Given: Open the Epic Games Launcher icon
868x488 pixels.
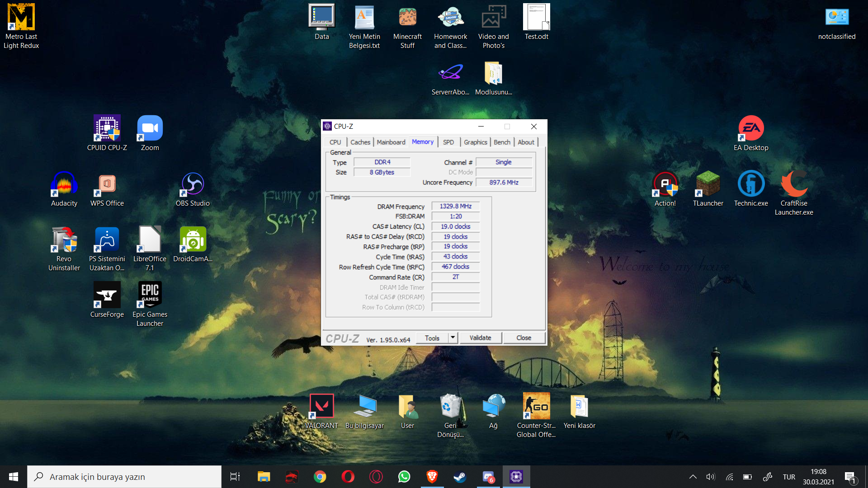Looking at the screenshot, I should (150, 295).
